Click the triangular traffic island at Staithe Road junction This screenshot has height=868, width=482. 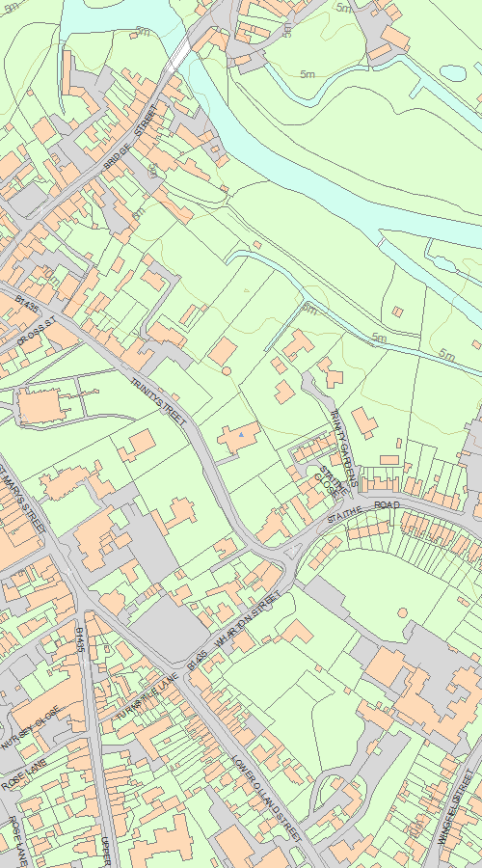pos(291,551)
